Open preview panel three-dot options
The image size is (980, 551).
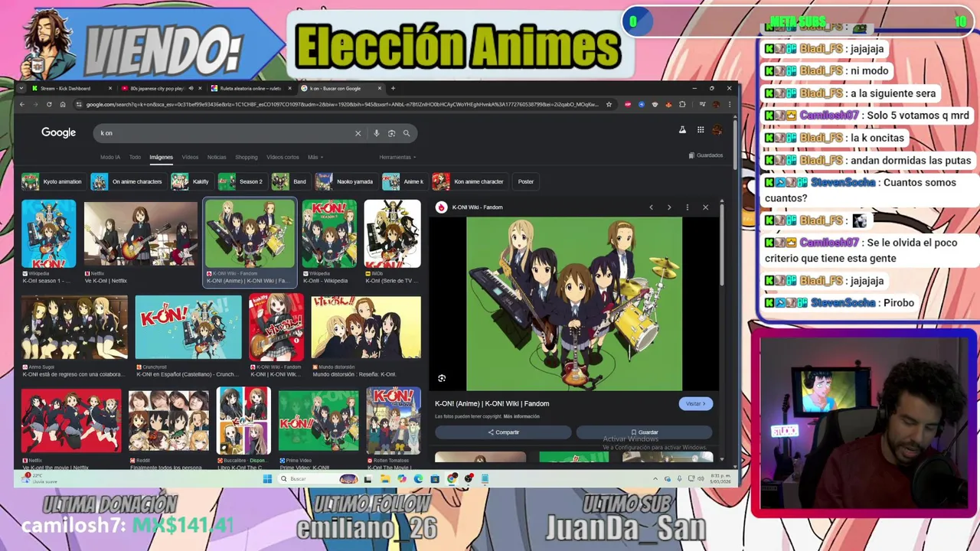[x=687, y=207]
